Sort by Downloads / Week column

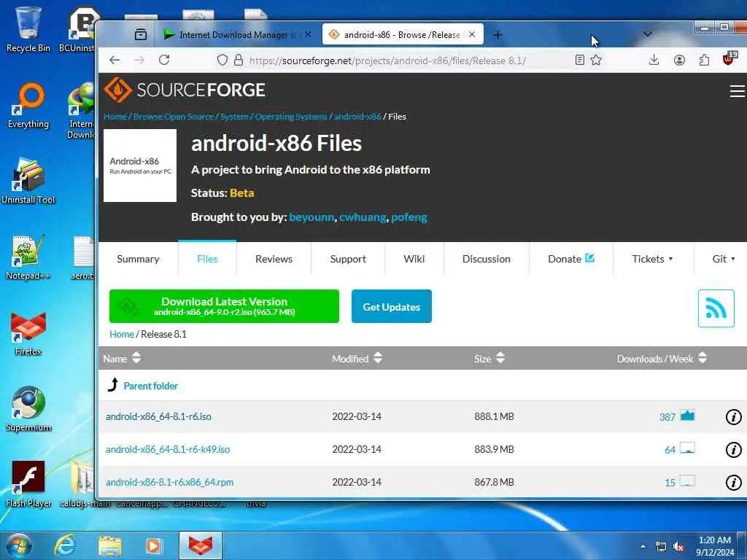[662, 358]
